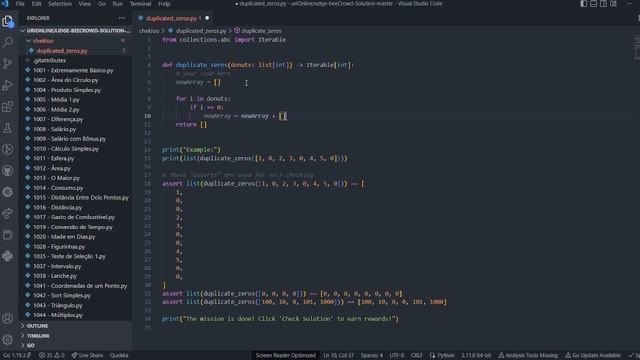Open the Help menu

pyautogui.click(x=164, y=4)
